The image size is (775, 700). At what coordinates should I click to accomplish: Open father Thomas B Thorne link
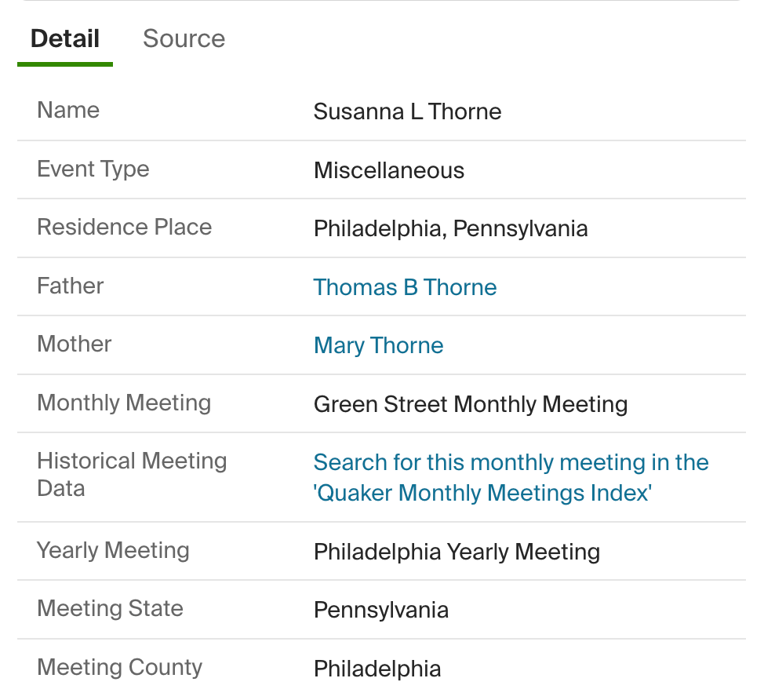coord(405,287)
